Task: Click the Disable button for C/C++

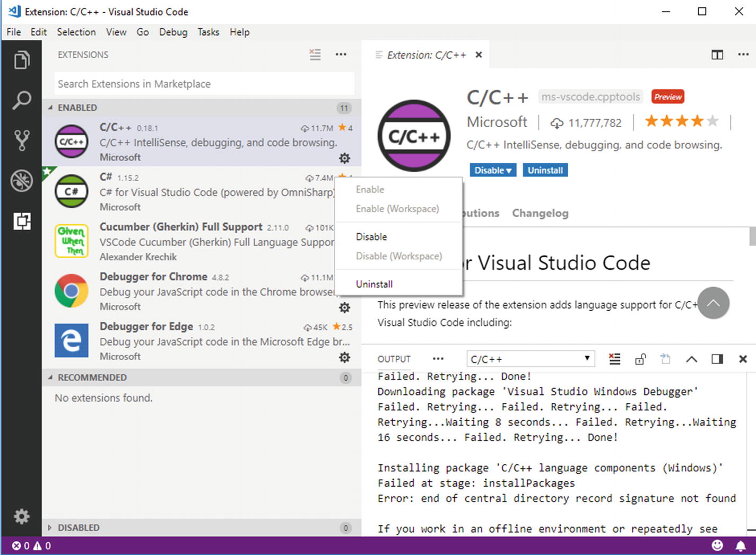Action: (x=492, y=170)
